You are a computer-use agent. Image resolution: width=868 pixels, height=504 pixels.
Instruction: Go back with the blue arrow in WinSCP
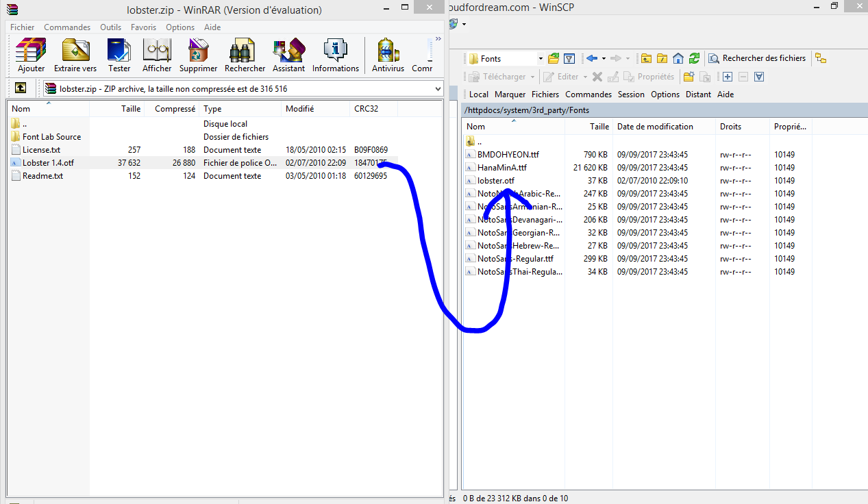591,58
